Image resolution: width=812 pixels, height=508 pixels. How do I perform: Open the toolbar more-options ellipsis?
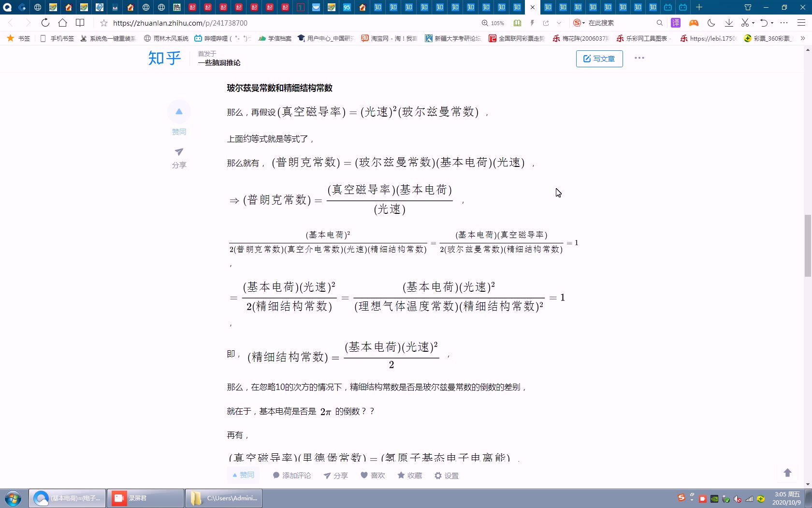point(784,23)
